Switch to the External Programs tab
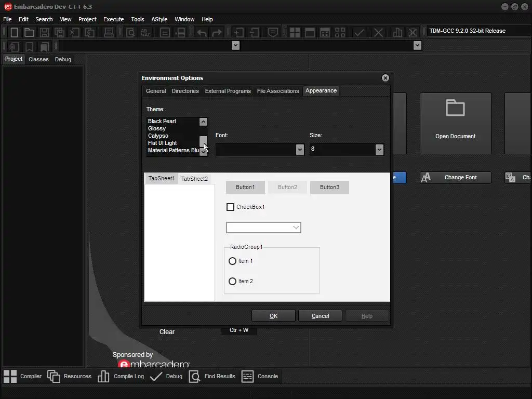Screen dimensions: 532x399 (228, 91)
